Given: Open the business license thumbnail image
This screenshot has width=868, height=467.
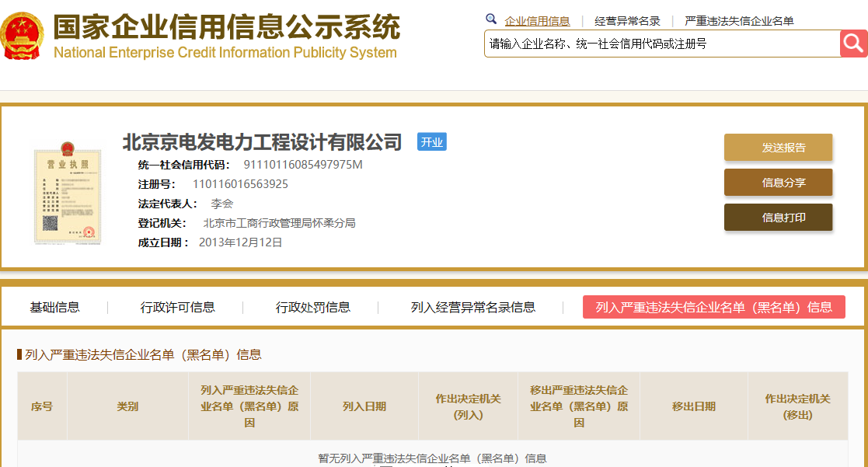Looking at the screenshot, I should point(68,193).
